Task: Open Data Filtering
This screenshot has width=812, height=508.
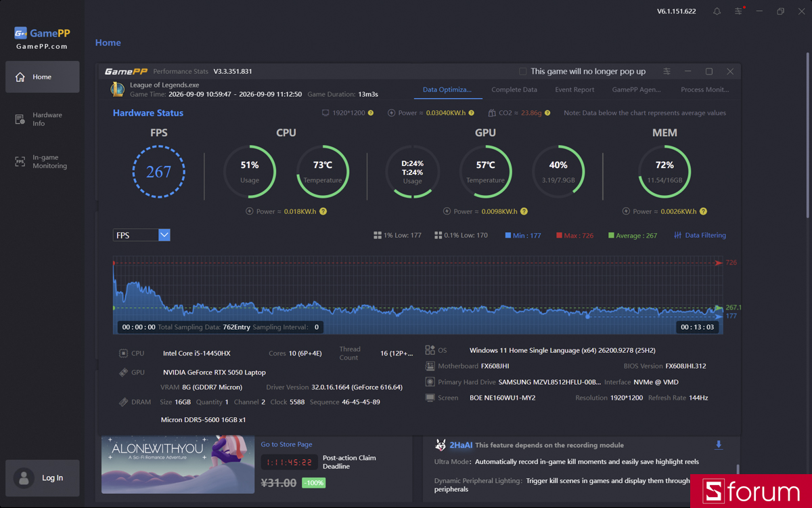Action: tap(700, 235)
